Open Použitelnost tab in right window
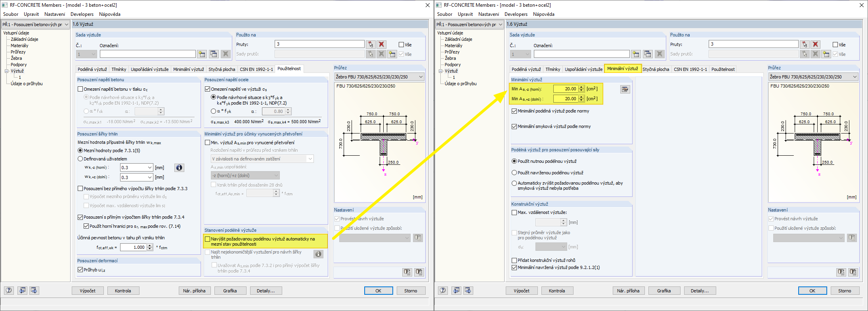 pos(723,69)
